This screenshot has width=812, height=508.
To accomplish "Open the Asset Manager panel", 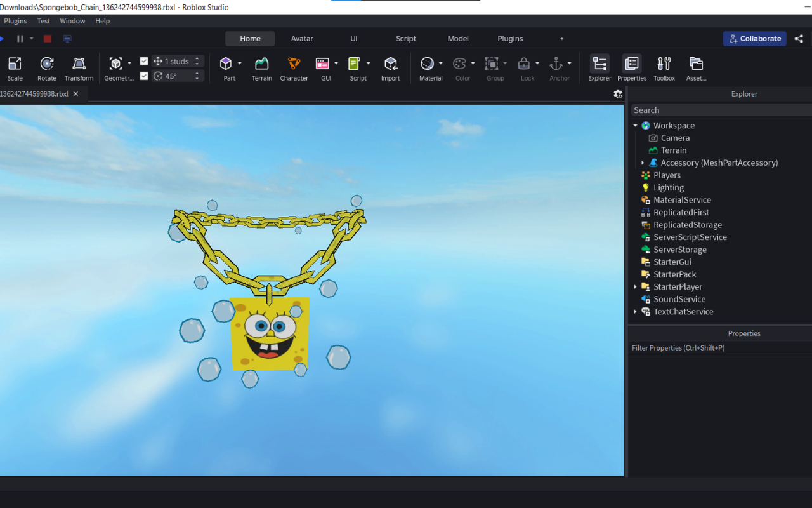I will tap(696, 69).
